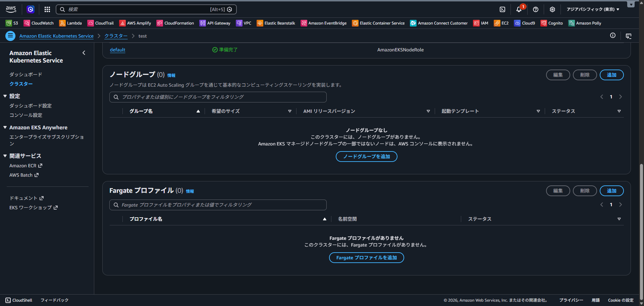Collapse the 関連サービス navigation section
Image resolution: width=644 pixels, height=306 pixels.
click(5, 156)
